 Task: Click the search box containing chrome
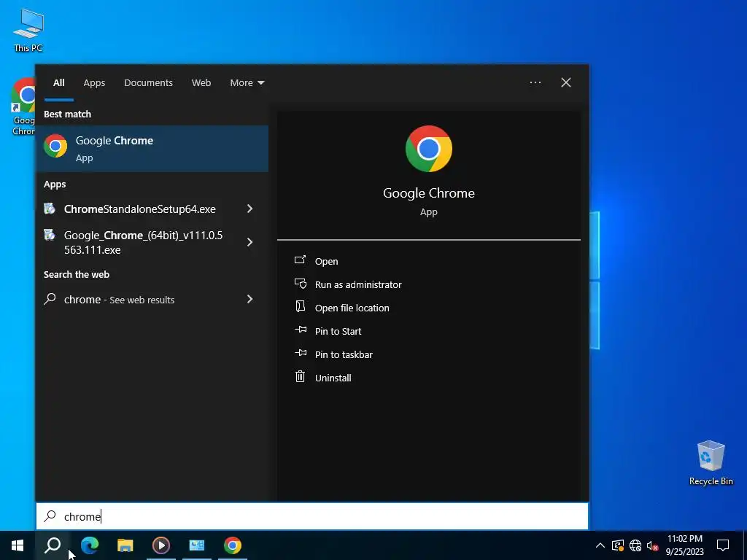pos(312,516)
